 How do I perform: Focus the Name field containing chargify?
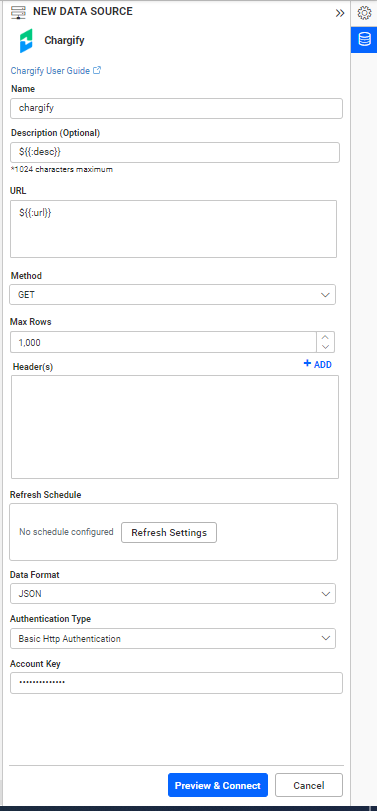(x=176, y=109)
